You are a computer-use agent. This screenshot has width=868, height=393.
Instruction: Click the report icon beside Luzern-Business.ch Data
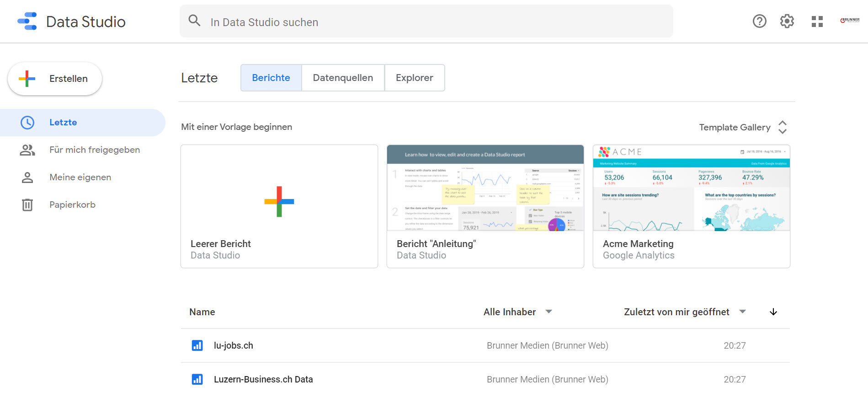click(x=197, y=379)
